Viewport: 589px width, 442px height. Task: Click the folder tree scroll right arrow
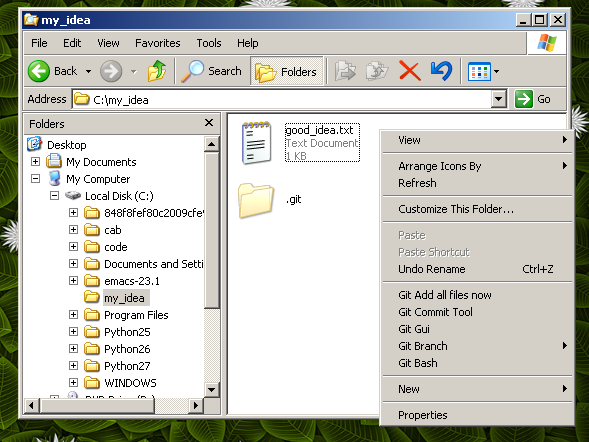195,406
